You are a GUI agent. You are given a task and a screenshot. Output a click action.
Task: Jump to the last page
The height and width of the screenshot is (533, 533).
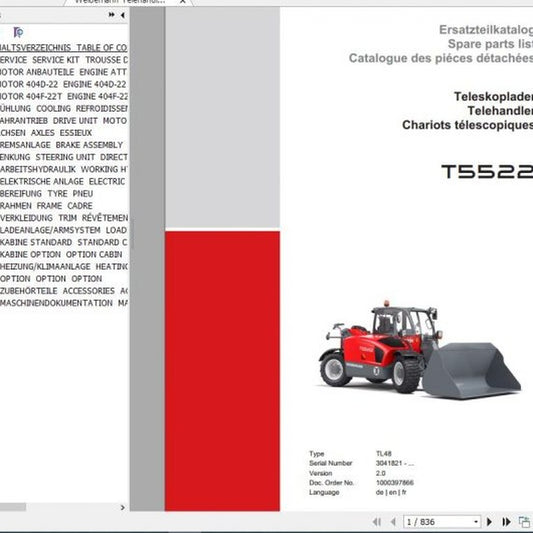coord(506,522)
